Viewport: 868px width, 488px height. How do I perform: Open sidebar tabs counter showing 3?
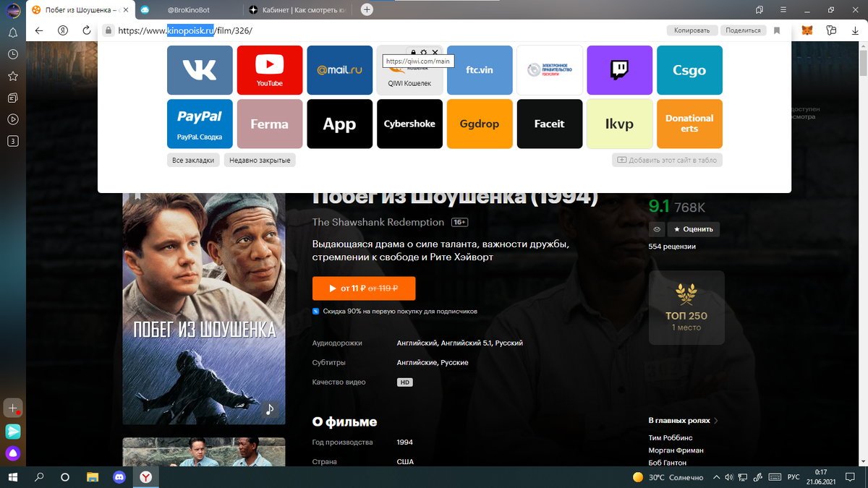(x=13, y=141)
